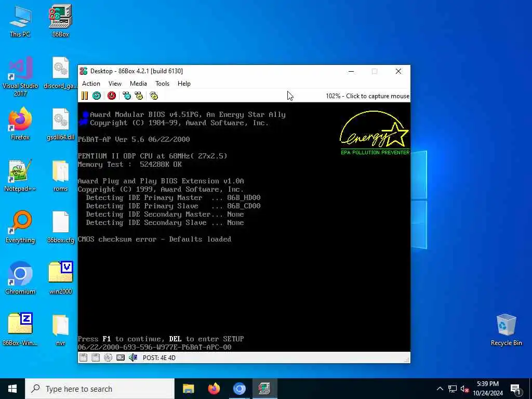This screenshot has width=532, height=399.
Task: Select the Notepad++ desktop shortcut
Action: coord(20,176)
